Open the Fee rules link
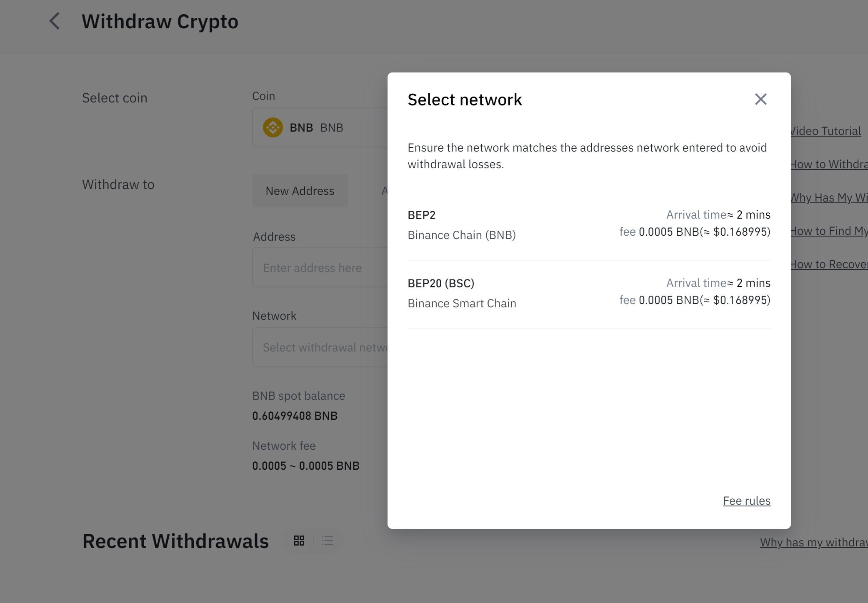The height and width of the screenshot is (603, 868). click(x=747, y=501)
